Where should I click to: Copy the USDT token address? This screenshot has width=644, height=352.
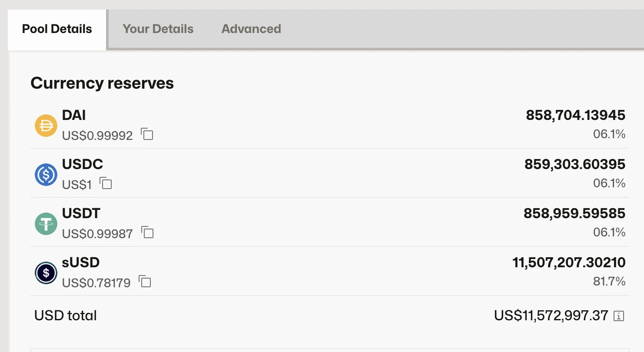tap(148, 232)
